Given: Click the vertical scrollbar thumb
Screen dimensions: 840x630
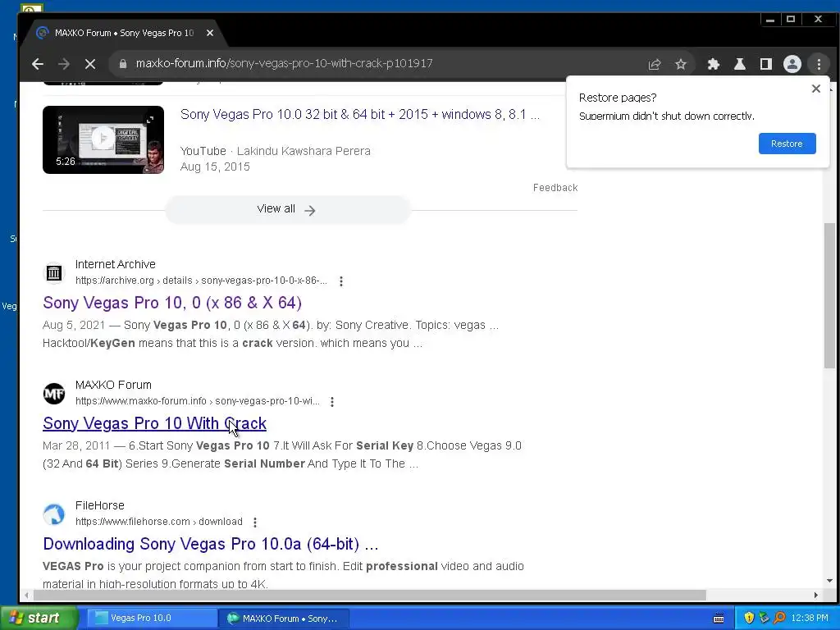Looking at the screenshot, I should click(x=829, y=295).
